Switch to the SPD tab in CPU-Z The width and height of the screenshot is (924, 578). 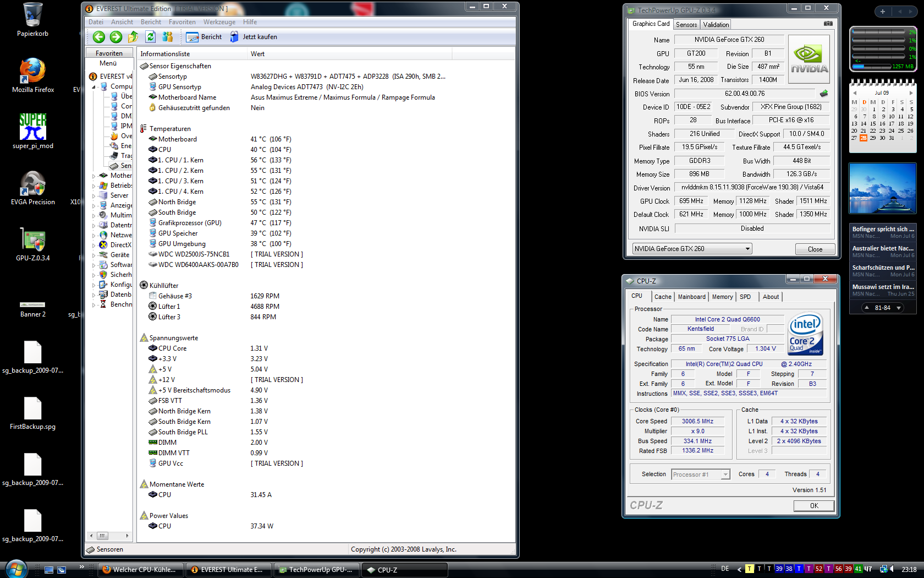click(745, 297)
